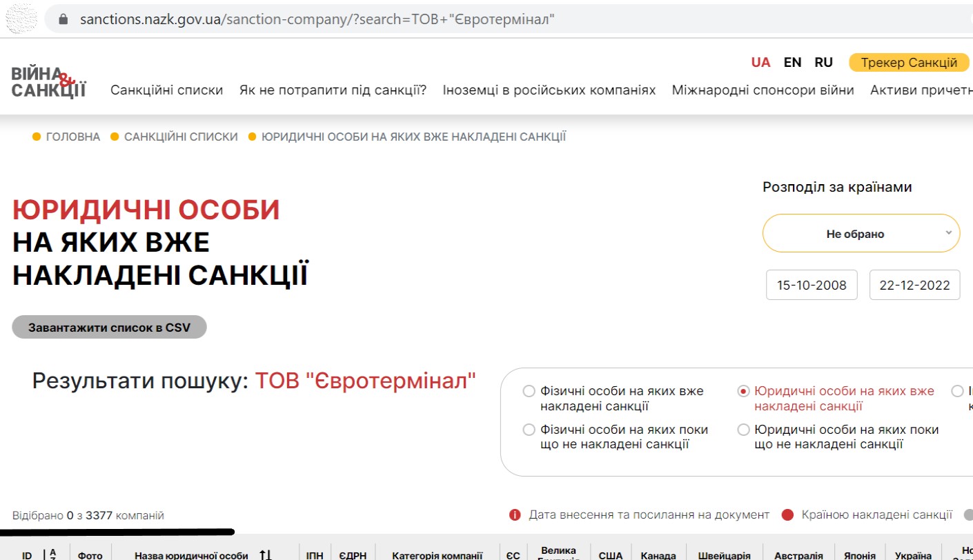973x560 pixels.
Task: Click Завантажити список в CSV button
Action: (x=109, y=328)
